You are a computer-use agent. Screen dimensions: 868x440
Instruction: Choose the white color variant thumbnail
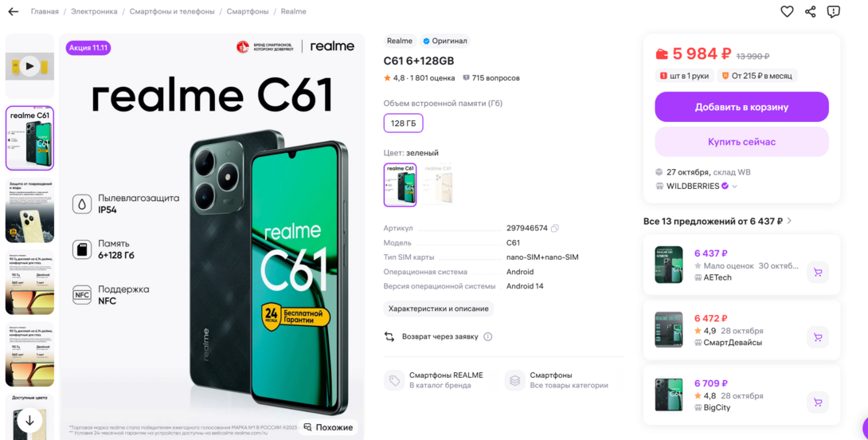pyautogui.click(x=438, y=185)
